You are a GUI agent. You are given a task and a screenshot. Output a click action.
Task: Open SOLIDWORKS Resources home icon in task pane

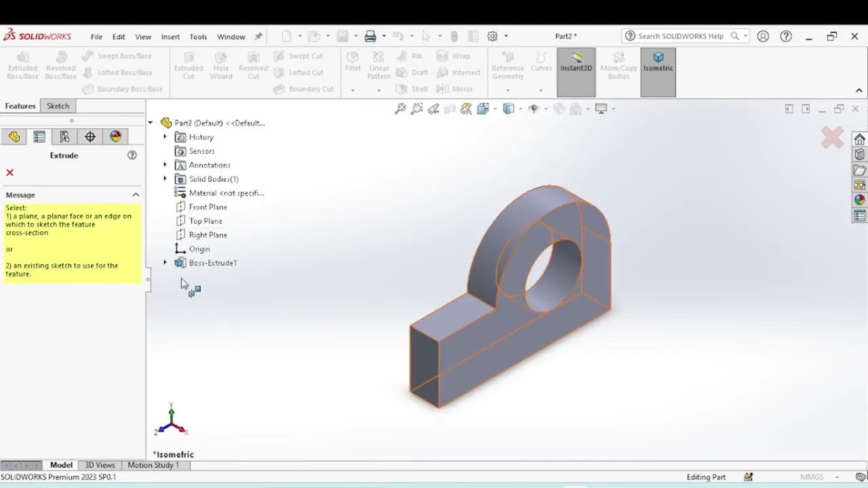pos(860,140)
